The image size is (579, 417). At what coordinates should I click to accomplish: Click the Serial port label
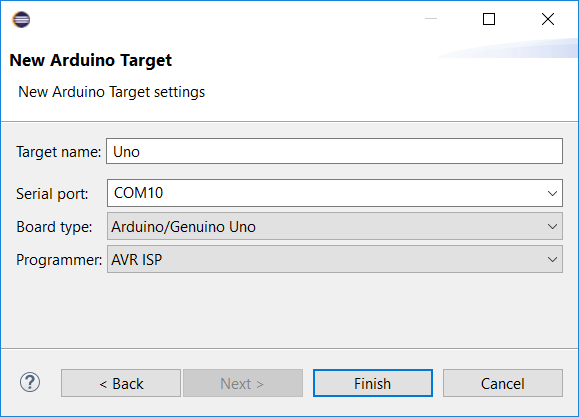52,194
